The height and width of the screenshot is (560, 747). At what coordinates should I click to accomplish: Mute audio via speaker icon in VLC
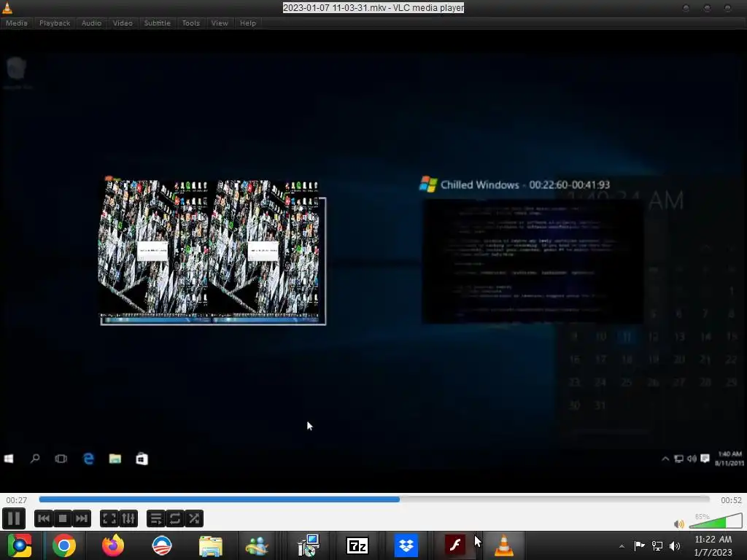point(679,524)
